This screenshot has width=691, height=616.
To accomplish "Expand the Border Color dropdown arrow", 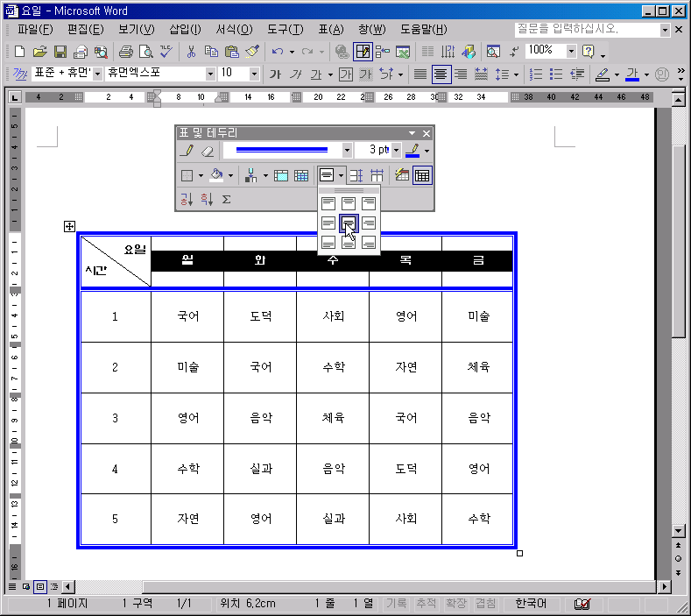I will [x=427, y=151].
